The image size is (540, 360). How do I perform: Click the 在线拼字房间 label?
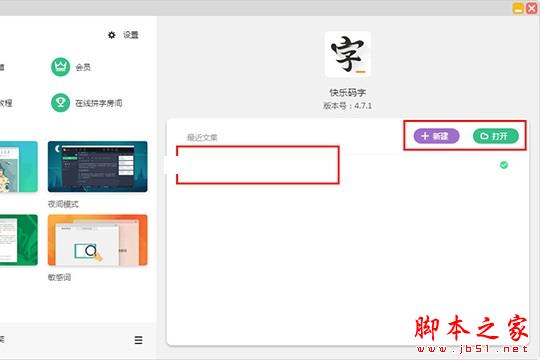click(x=99, y=103)
